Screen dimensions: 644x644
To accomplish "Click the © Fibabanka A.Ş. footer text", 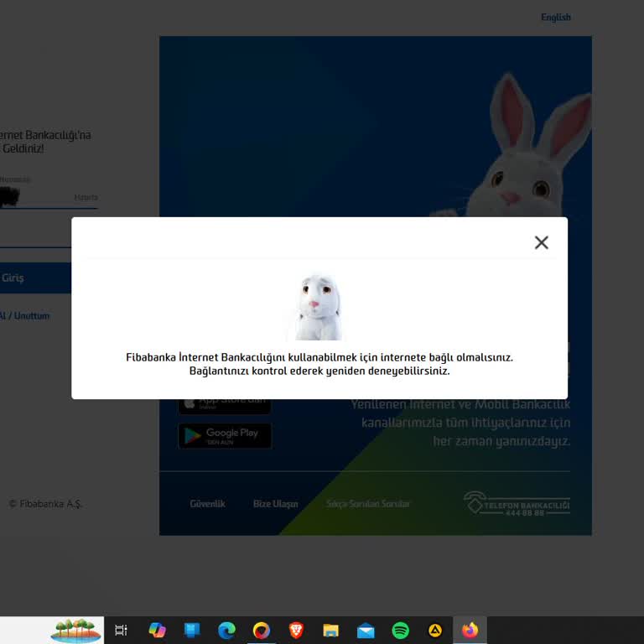I will (x=45, y=503).
